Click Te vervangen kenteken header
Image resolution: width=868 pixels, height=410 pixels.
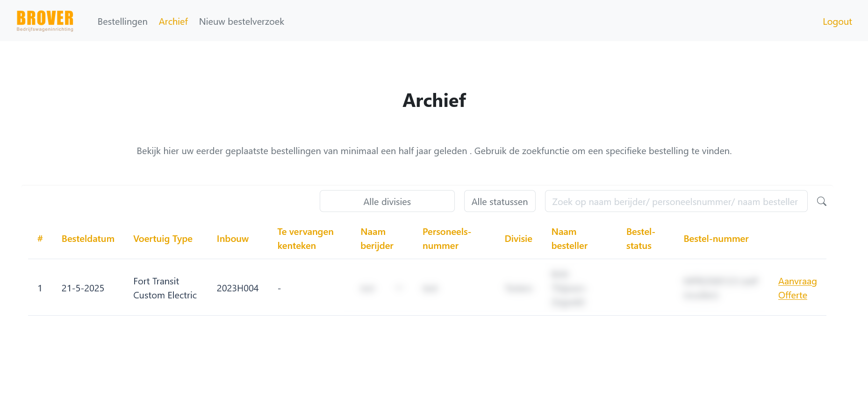point(305,239)
